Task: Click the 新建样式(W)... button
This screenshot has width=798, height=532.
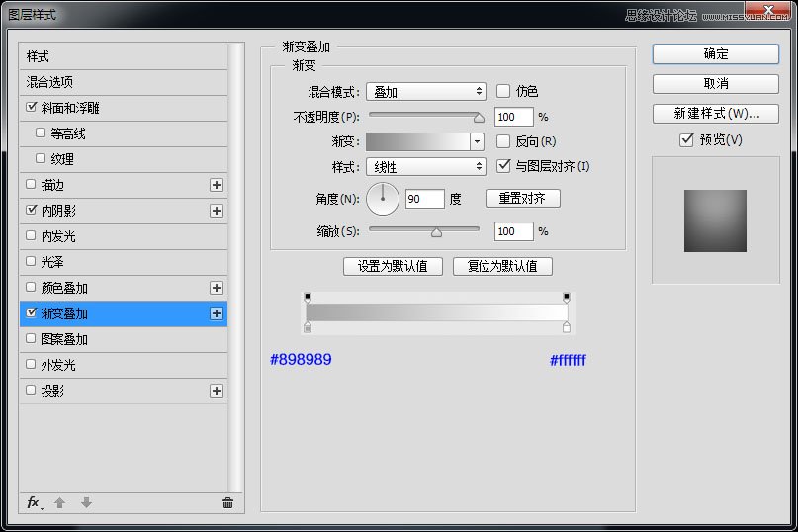Action: [716, 114]
